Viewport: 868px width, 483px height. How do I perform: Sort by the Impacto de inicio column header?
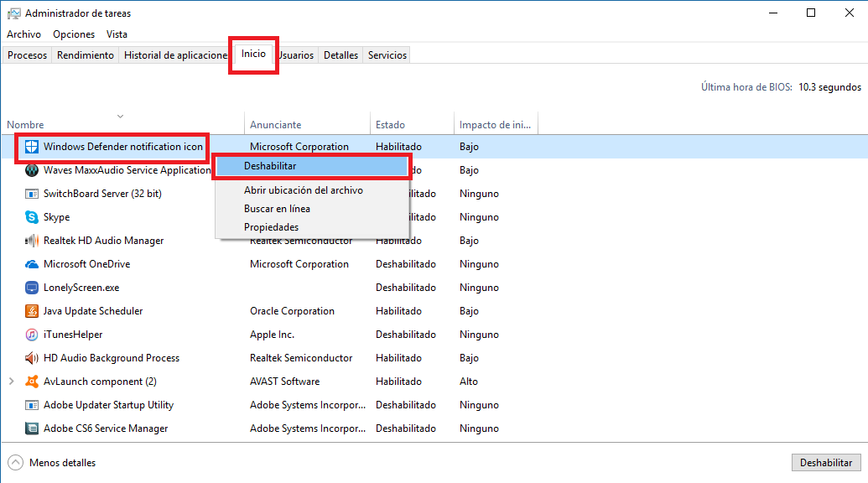[496, 125]
